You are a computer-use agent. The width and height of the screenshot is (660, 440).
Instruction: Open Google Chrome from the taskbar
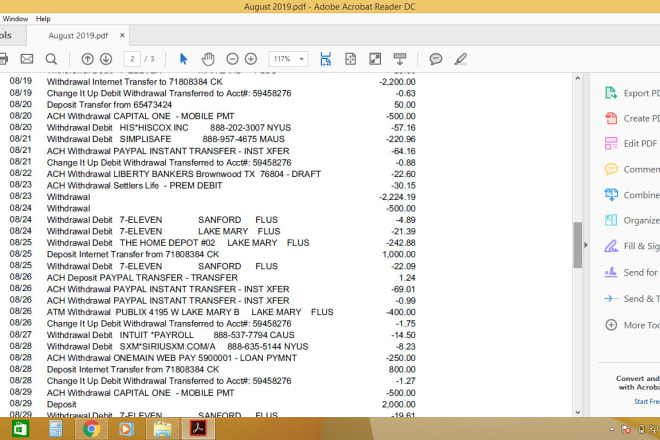click(91, 429)
